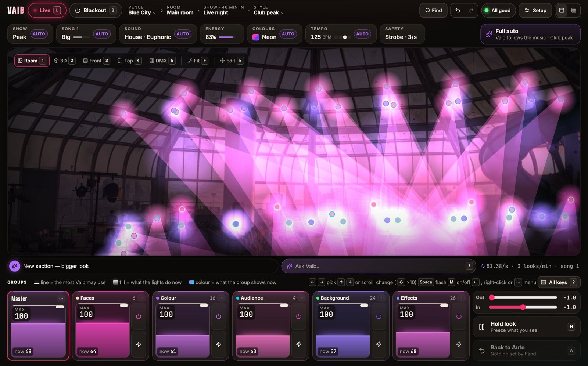This screenshot has height=366, width=588.
Task: Click the Colour group power icon
Action: click(219, 316)
